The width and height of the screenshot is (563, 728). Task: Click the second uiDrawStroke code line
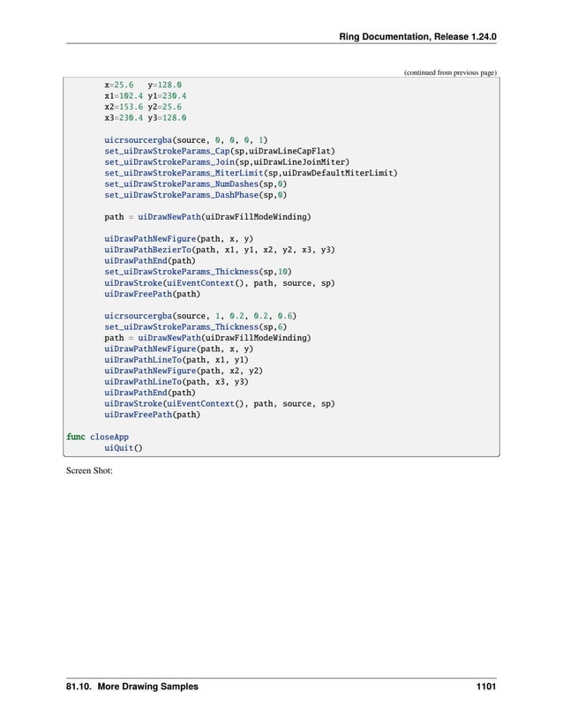tap(220, 403)
